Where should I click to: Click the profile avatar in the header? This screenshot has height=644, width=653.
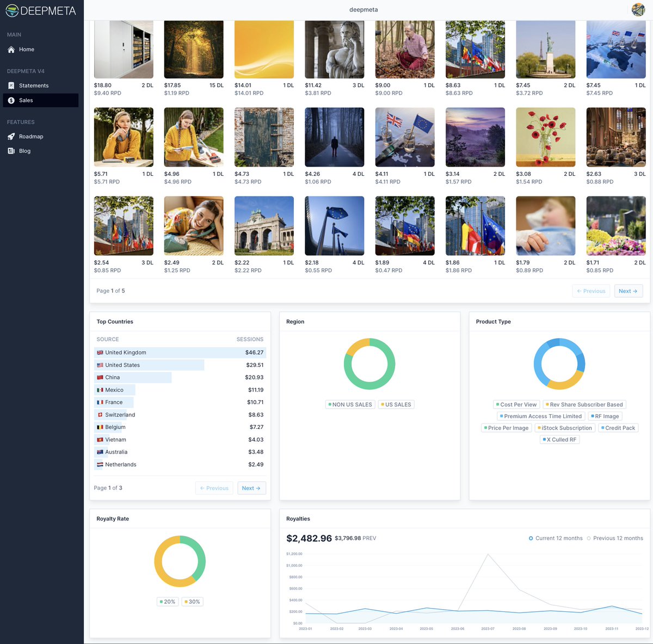pos(637,10)
